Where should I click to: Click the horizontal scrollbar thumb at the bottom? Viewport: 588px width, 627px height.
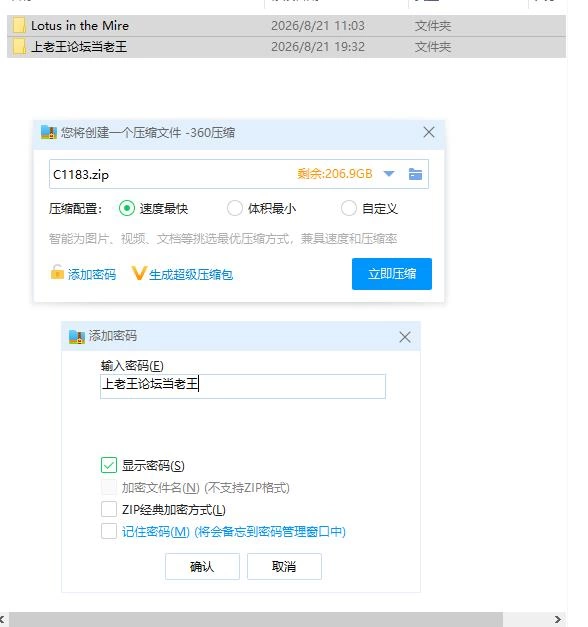click(256, 619)
